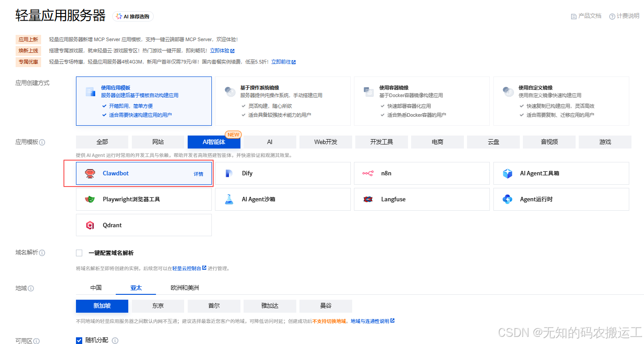Click the Agent运行时 icon
644x344 pixels.
(507, 200)
